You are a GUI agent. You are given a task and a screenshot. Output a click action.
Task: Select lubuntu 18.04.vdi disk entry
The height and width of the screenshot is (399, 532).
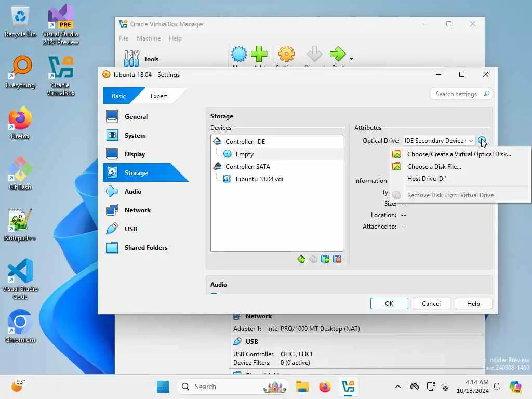point(277,179)
